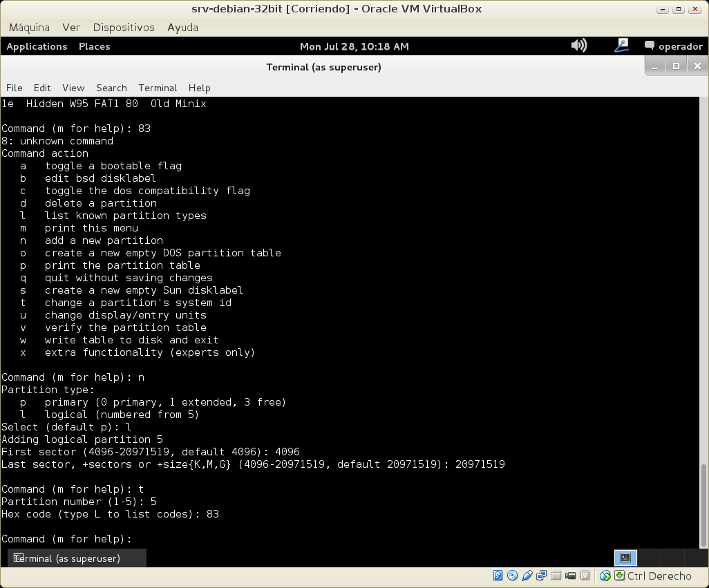Open the operador user menu
Image resolution: width=709 pixels, height=588 pixels.
pyautogui.click(x=673, y=46)
